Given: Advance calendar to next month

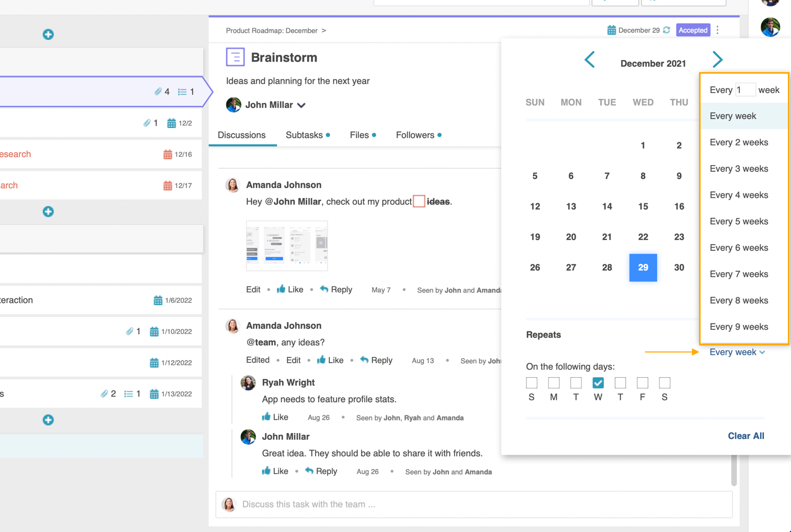Looking at the screenshot, I should pyautogui.click(x=717, y=60).
